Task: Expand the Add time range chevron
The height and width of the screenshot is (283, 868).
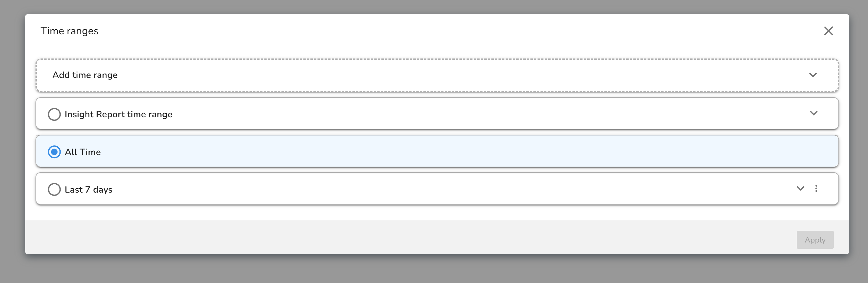Action: pyautogui.click(x=813, y=75)
